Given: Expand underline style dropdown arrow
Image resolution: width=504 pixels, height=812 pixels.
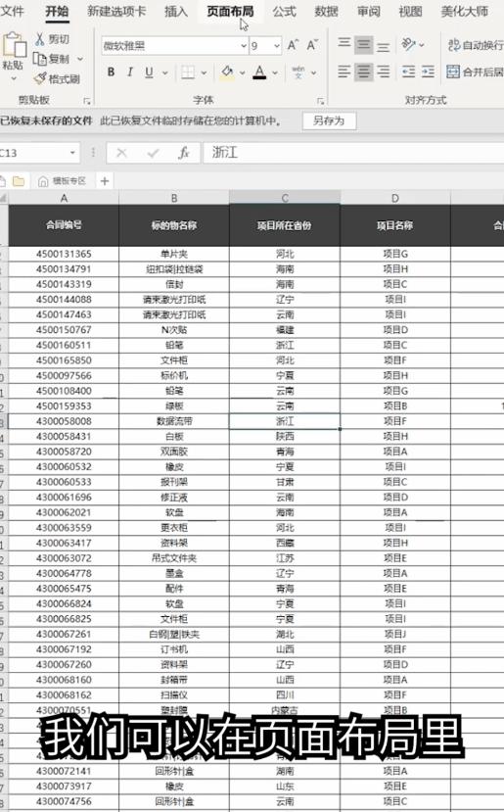Looking at the screenshot, I should (x=165, y=72).
